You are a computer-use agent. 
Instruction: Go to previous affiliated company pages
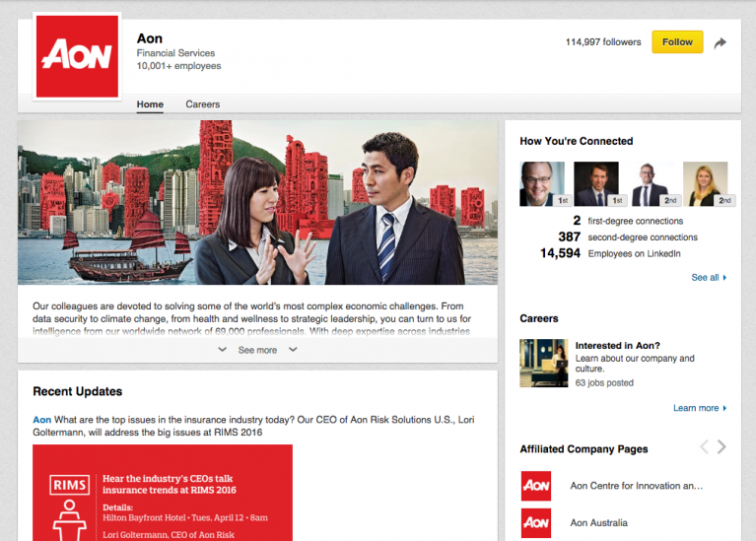(704, 447)
